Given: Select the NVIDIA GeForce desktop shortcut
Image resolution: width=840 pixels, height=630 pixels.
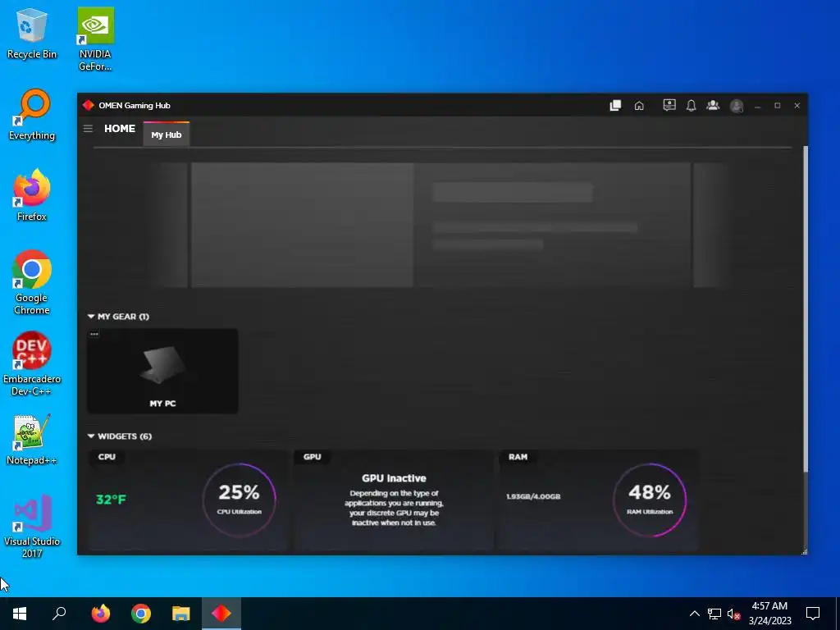Looking at the screenshot, I should point(95,39).
